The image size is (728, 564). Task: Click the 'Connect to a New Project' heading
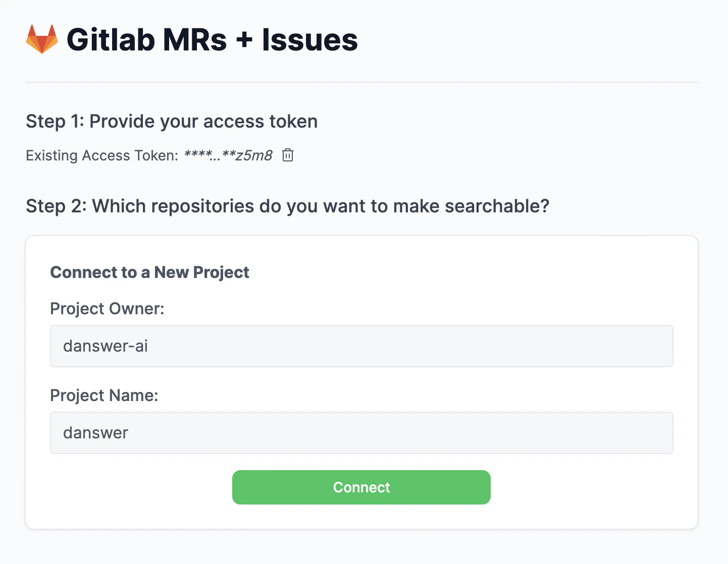tap(149, 272)
